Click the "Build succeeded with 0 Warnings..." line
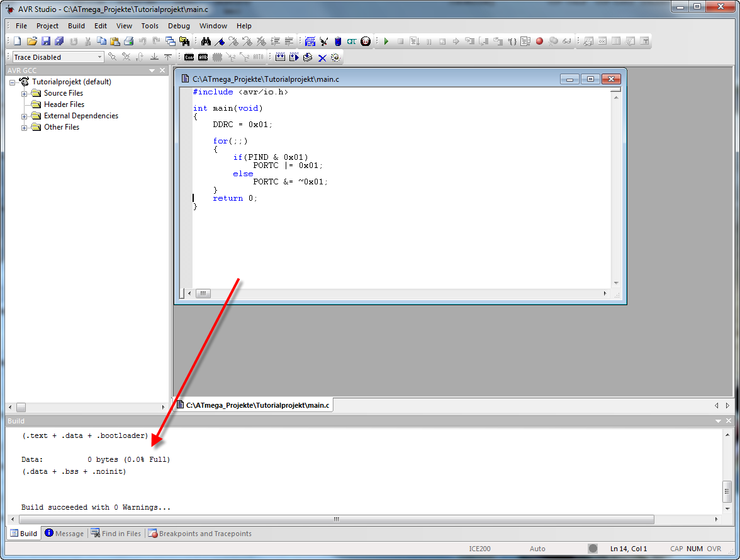This screenshot has width=740, height=560. (96, 507)
